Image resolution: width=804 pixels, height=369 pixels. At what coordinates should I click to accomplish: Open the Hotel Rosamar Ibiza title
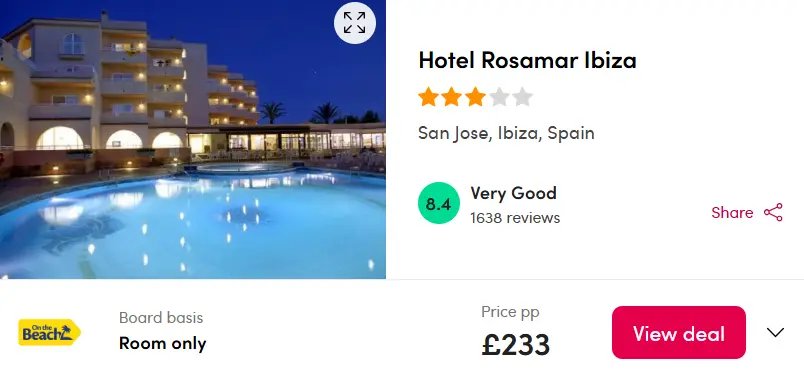pyautogui.click(x=527, y=60)
